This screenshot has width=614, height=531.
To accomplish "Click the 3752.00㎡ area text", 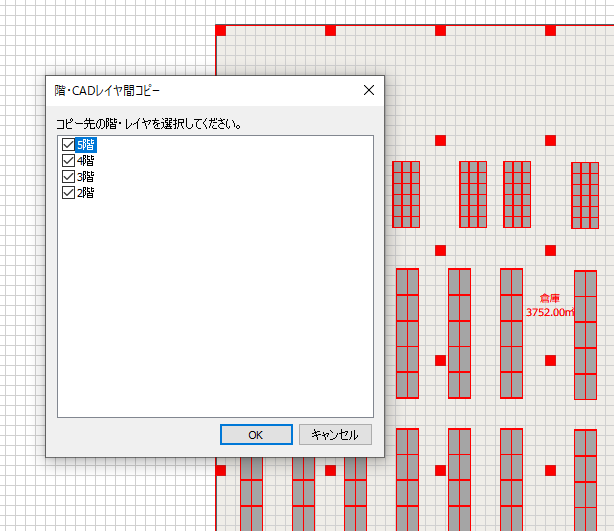I will 550,312.
